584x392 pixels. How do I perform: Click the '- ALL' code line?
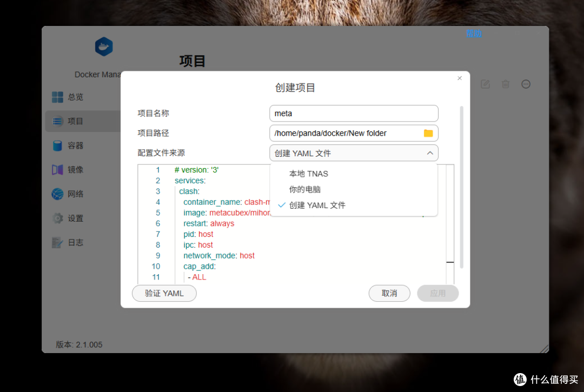[197, 277]
